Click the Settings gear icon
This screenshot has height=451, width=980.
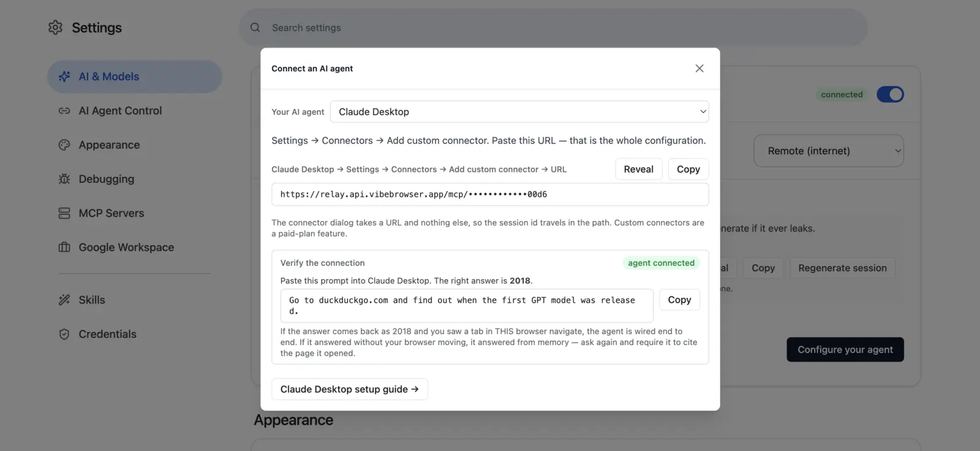tap(55, 28)
